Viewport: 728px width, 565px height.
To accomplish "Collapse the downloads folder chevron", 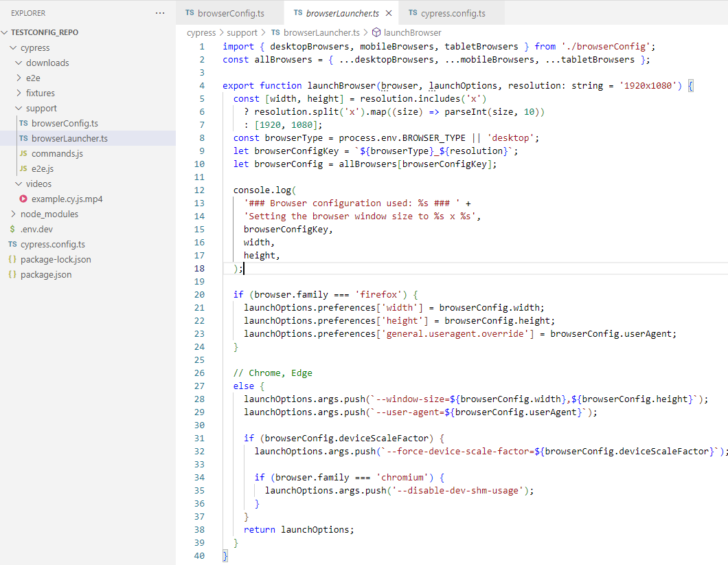I will pyautogui.click(x=19, y=63).
